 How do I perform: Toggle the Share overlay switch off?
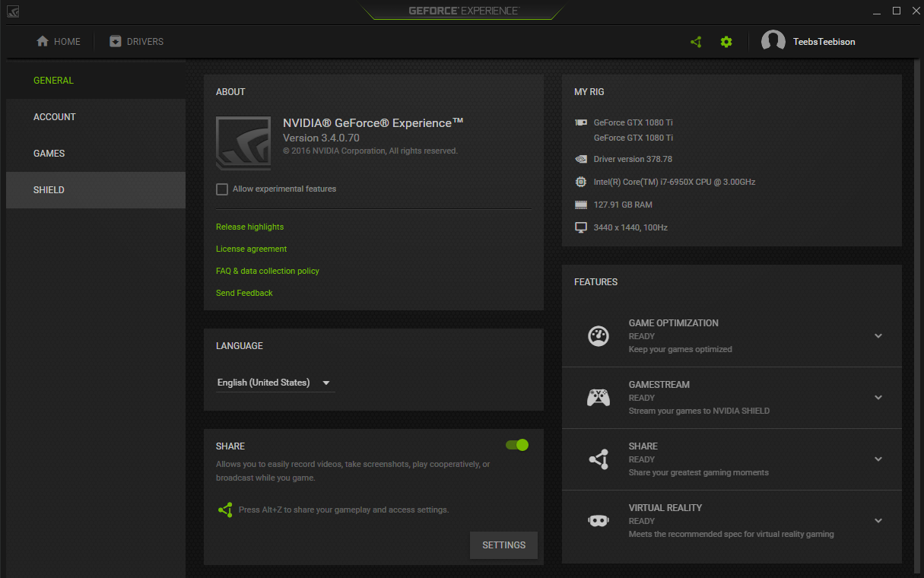(517, 445)
